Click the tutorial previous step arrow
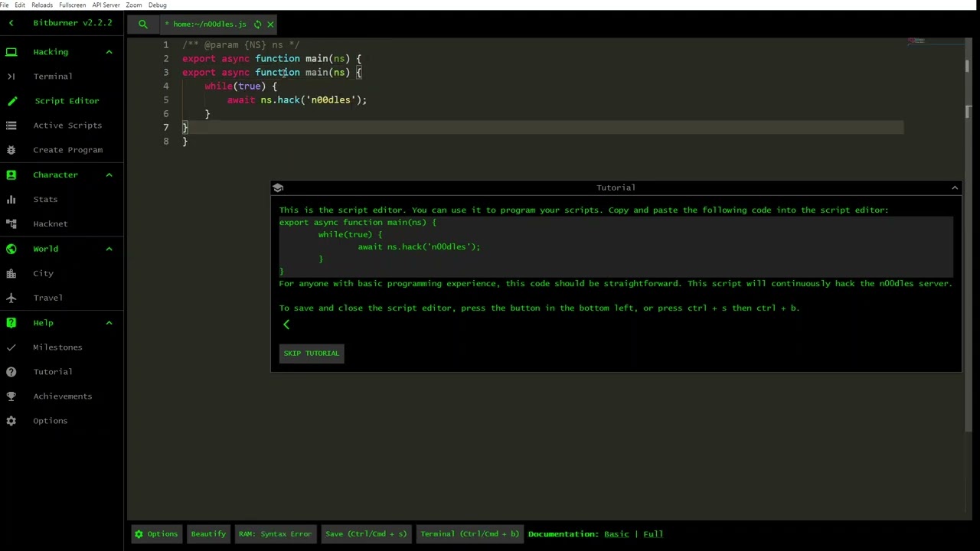Viewport: 980px width, 551px height. tap(286, 324)
